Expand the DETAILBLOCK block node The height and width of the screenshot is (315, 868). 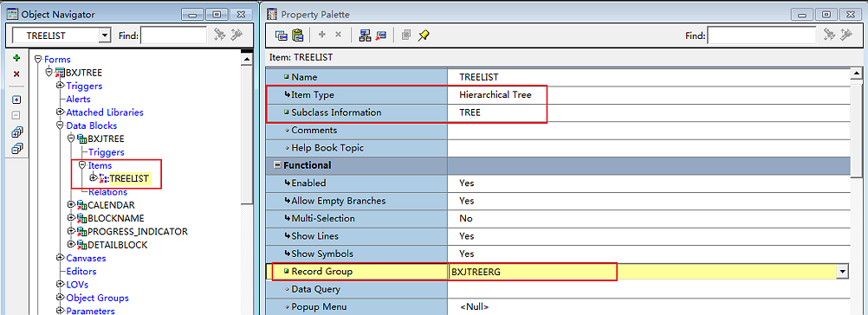click(71, 244)
